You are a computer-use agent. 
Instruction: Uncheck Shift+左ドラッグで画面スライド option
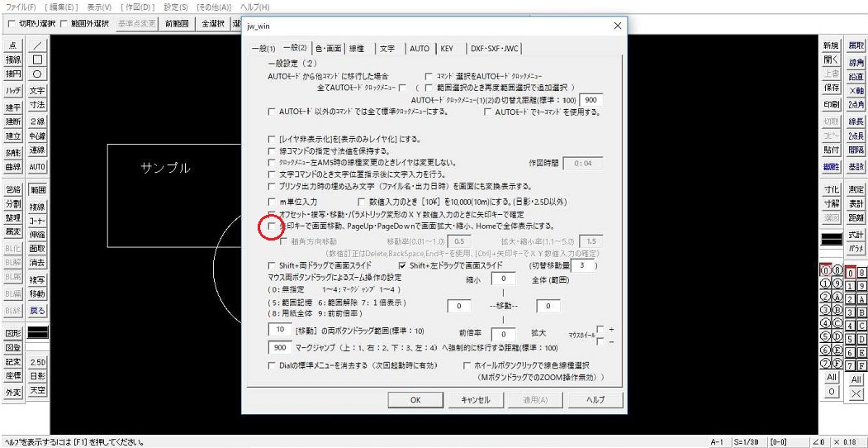coord(403,265)
